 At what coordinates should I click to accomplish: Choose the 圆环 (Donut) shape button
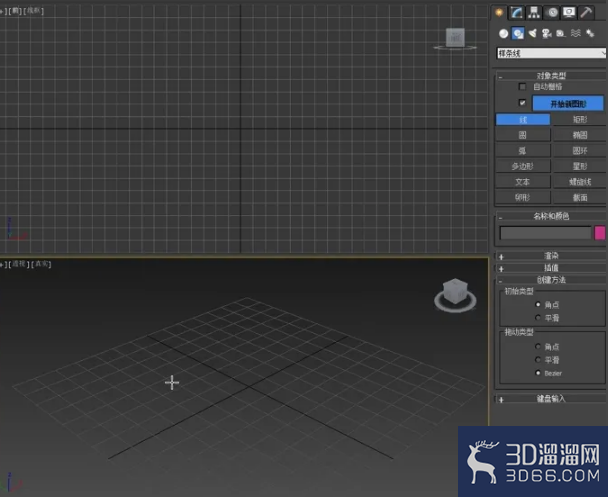click(580, 151)
